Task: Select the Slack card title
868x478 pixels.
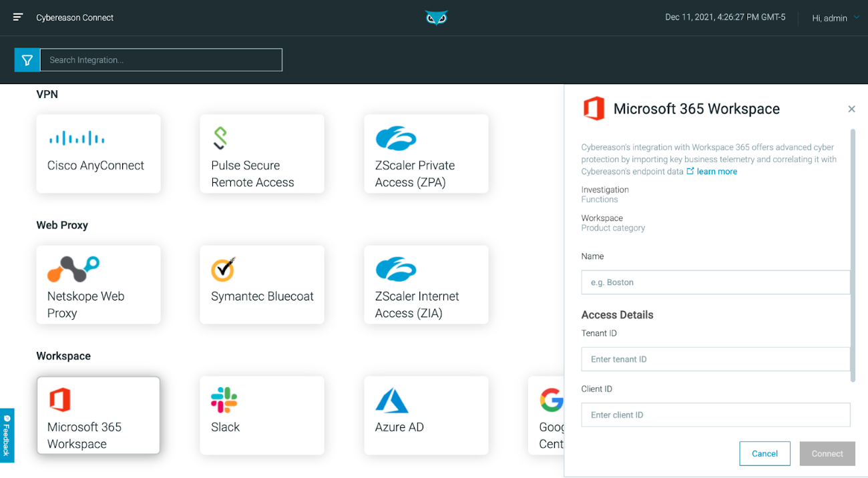Action: point(225,427)
